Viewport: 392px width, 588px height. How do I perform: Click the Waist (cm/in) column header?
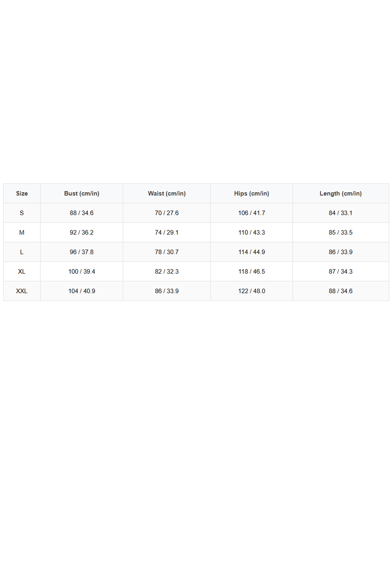pos(167,193)
